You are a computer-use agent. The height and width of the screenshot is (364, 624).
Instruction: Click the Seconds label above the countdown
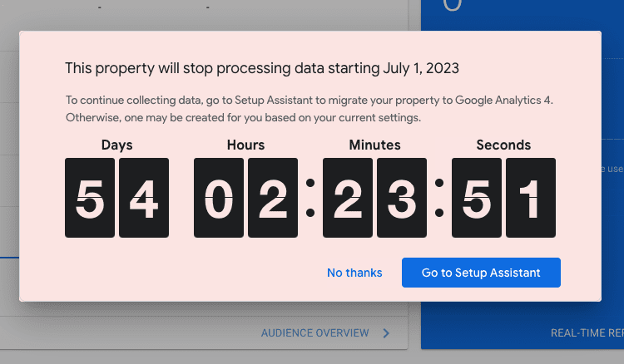coord(503,145)
